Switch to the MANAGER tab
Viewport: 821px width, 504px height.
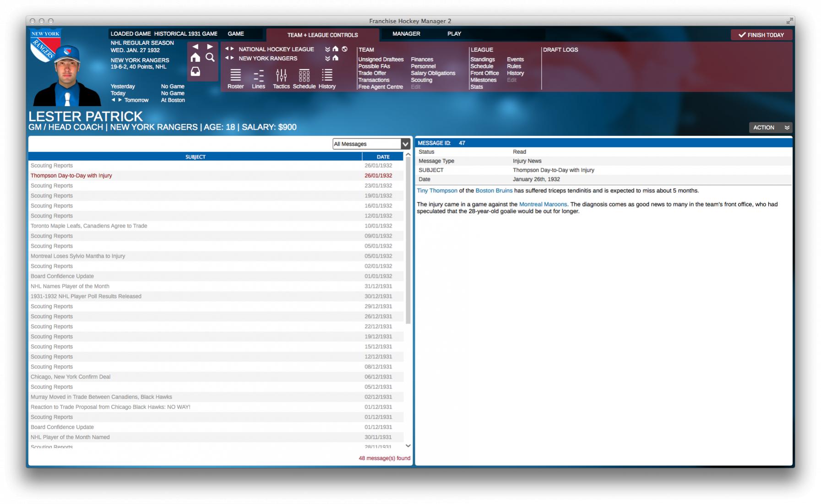[406, 34]
